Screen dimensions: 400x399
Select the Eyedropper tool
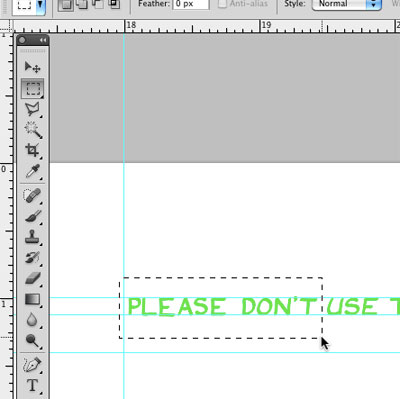click(33, 172)
